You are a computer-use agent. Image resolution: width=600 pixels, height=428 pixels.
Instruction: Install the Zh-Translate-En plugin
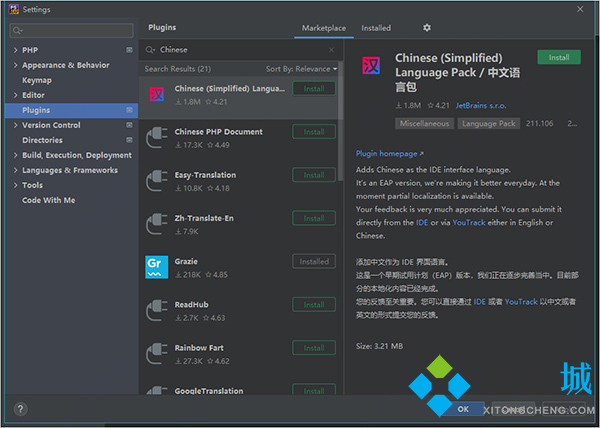pyautogui.click(x=314, y=218)
